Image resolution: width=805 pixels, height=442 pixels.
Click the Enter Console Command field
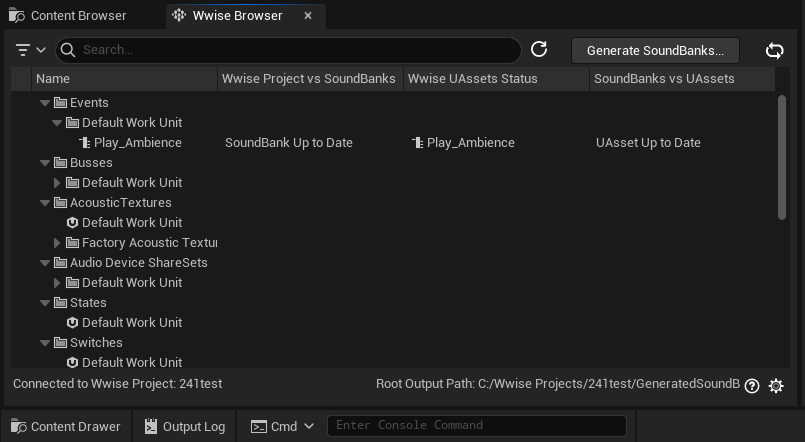coord(476,426)
